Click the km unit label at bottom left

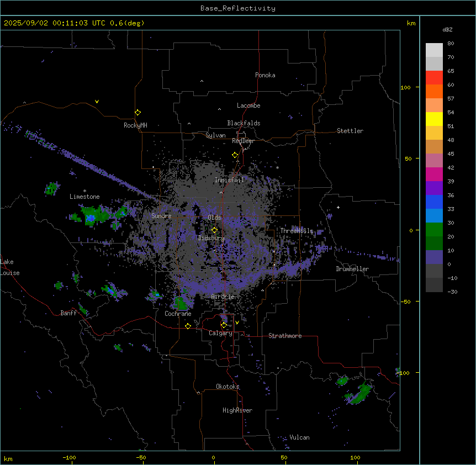pyautogui.click(x=8, y=458)
